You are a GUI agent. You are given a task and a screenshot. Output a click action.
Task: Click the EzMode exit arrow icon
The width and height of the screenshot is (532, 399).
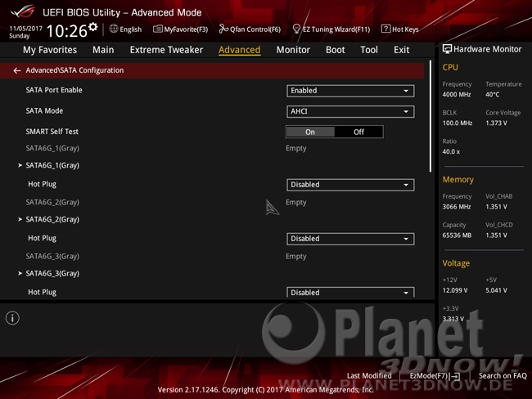[x=455, y=376]
